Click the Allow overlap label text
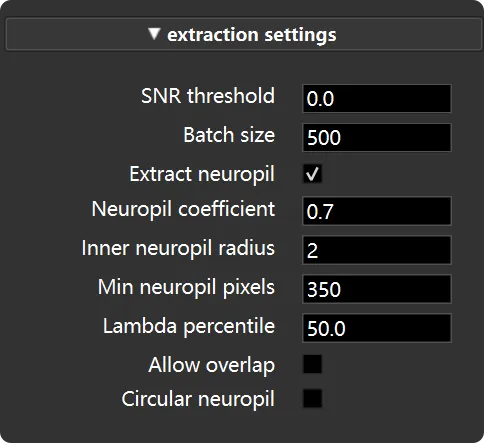Viewport: 484px width, 443px height. tap(212, 365)
